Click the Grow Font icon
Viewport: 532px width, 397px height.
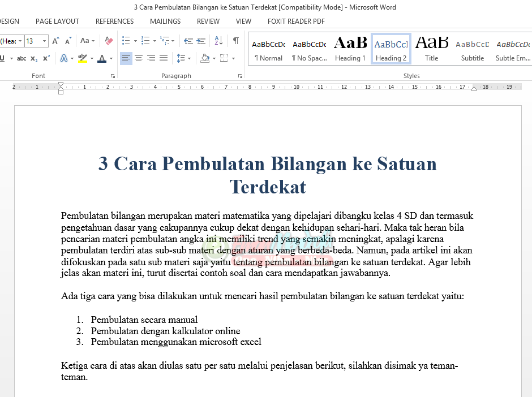click(x=55, y=41)
